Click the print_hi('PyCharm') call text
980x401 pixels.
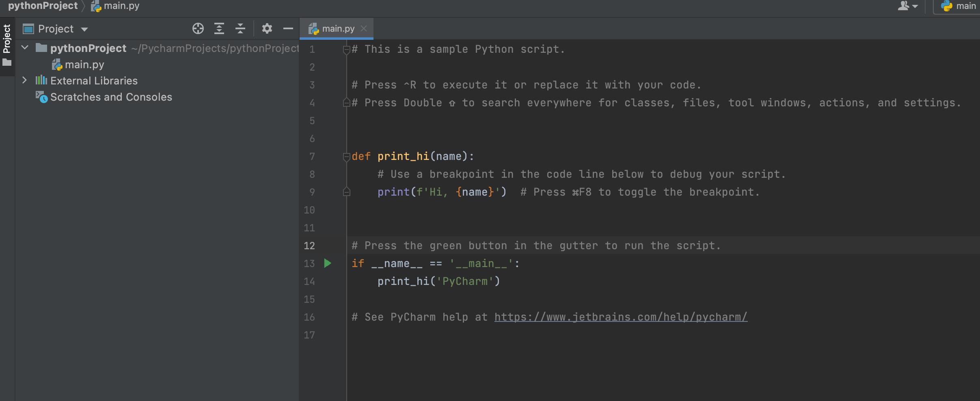point(439,281)
